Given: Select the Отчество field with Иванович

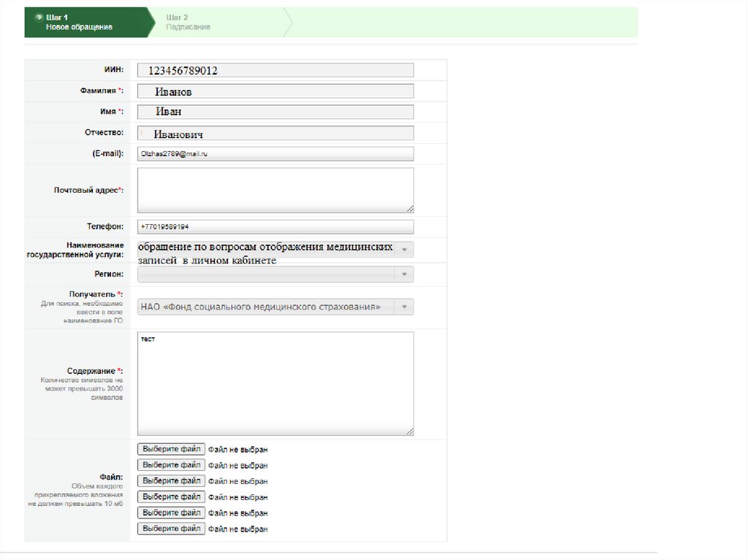Looking at the screenshot, I should [275, 133].
